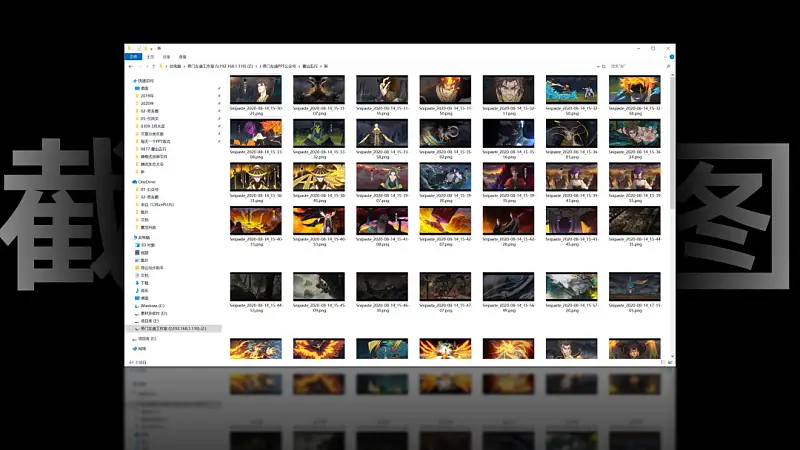Select grey misty landscape thumbnail, fifth row

point(319,286)
